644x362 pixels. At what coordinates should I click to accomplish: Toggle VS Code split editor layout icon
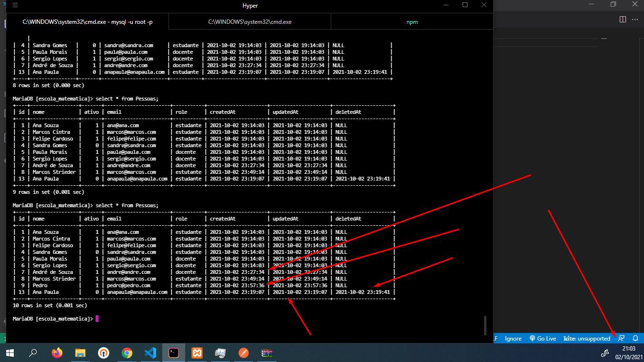(x=623, y=20)
